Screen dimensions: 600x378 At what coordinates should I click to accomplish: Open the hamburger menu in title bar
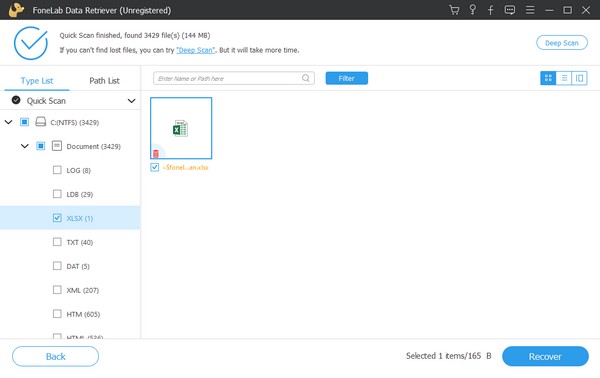click(530, 10)
